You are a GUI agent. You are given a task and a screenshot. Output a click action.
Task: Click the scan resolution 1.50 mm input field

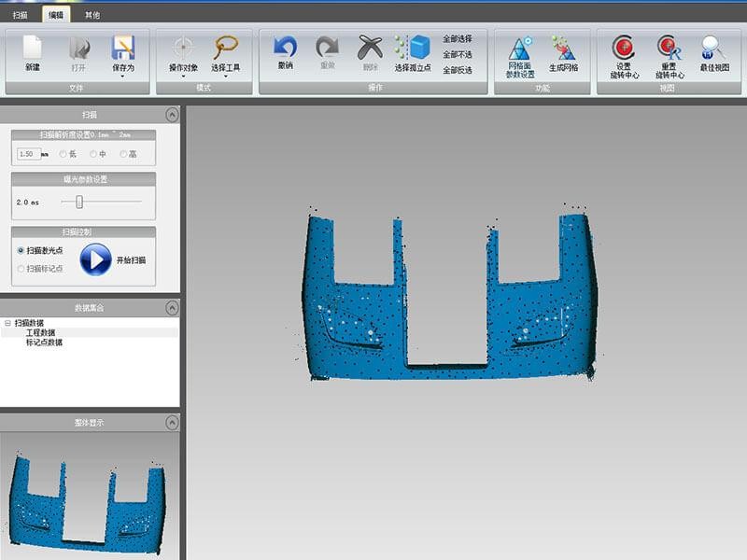[28, 154]
